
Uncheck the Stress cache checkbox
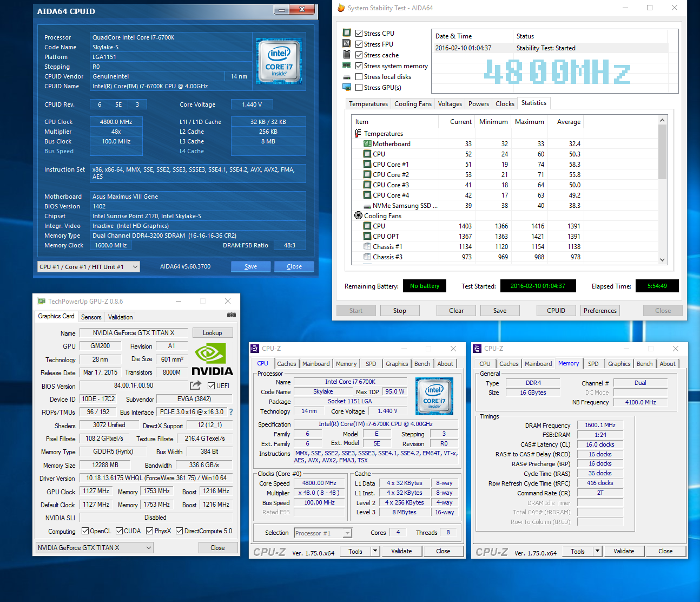pos(359,55)
